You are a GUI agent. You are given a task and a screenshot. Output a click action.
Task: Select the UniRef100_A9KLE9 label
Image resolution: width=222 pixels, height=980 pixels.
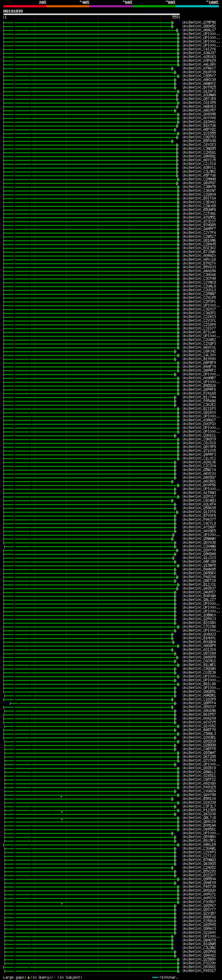point(199,844)
